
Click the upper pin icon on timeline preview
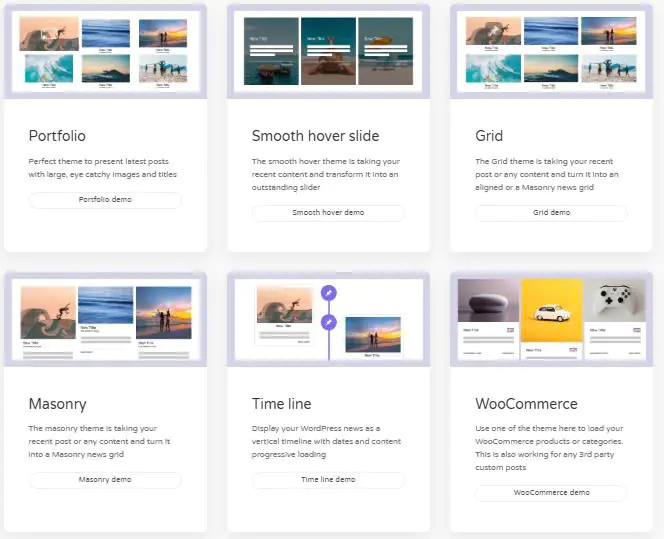tap(329, 292)
